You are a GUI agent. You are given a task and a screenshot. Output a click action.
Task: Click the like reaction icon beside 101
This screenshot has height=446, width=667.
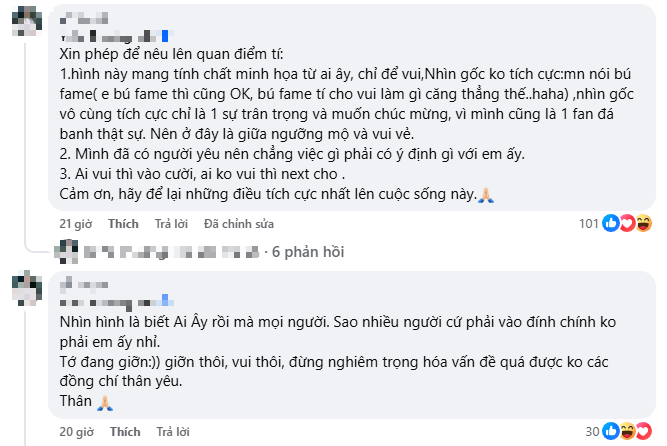[611, 222]
